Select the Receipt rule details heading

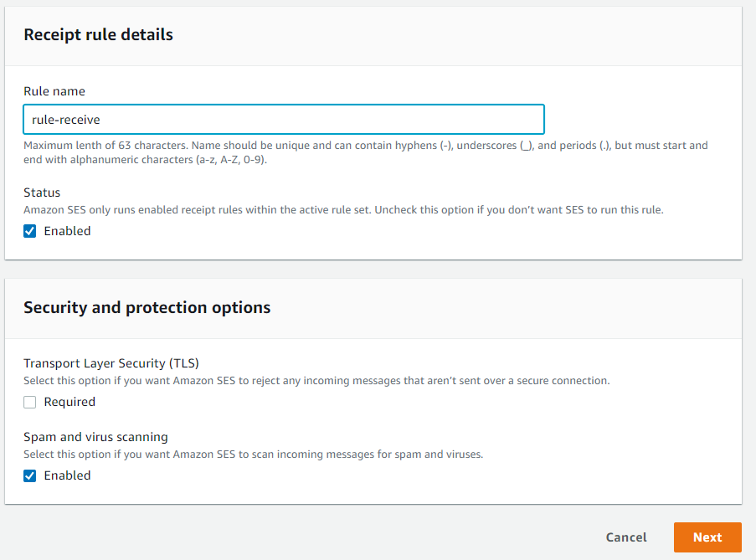pyautogui.click(x=98, y=34)
